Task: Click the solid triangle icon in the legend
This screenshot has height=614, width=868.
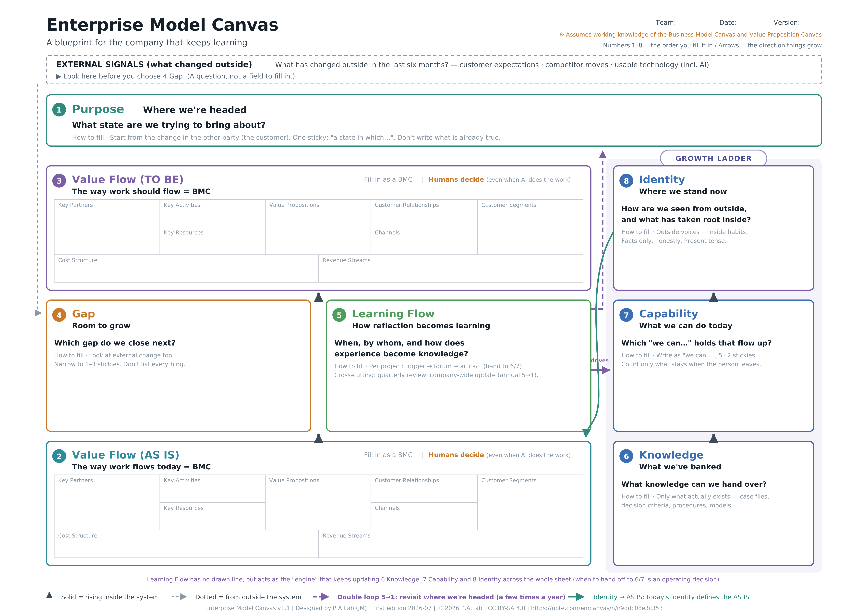Action: pyautogui.click(x=49, y=595)
